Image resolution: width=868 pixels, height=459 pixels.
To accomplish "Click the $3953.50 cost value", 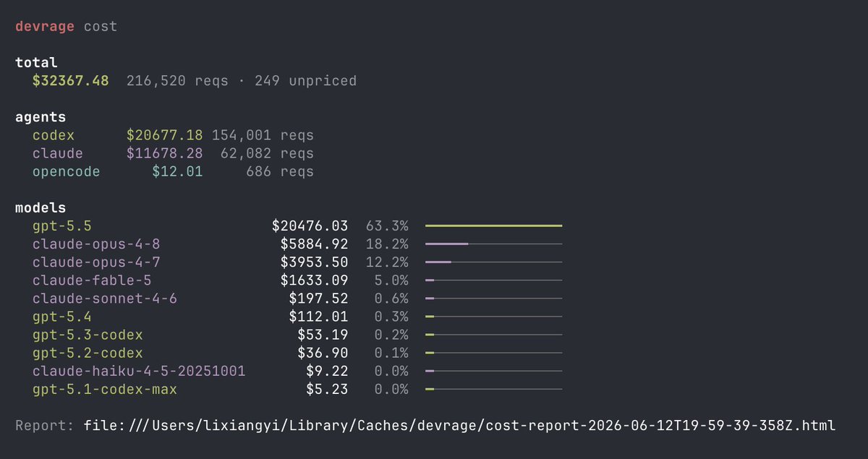I will point(314,262).
